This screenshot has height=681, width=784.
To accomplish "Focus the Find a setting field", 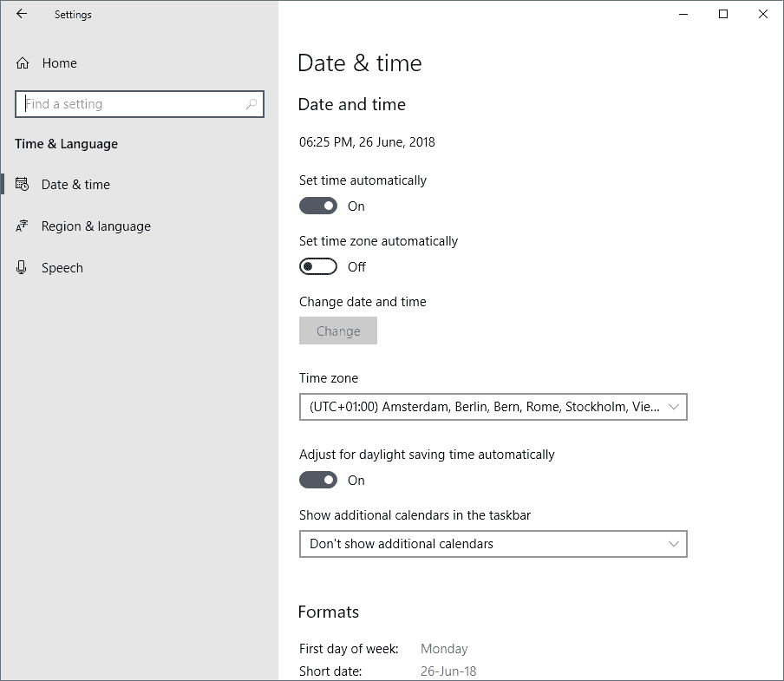I will tap(140, 104).
